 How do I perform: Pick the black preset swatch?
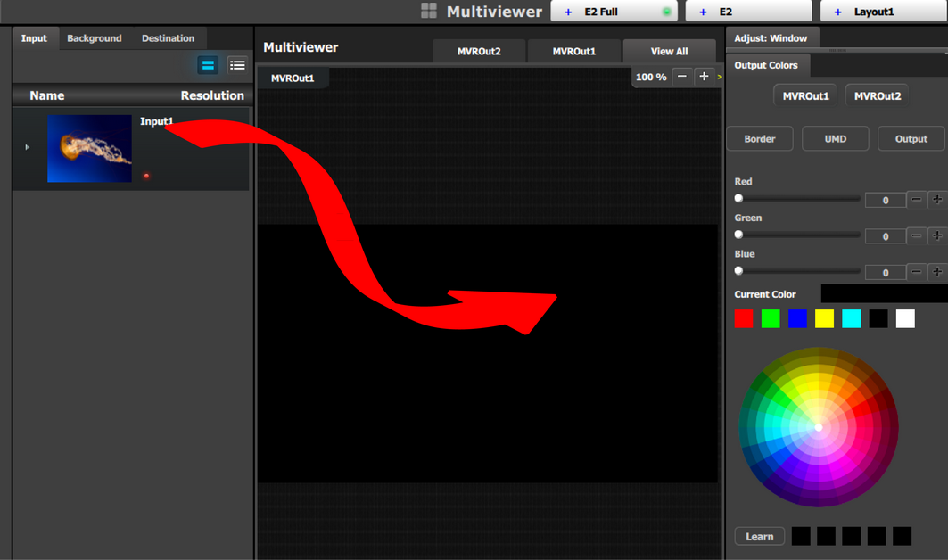tap(878, 318)
